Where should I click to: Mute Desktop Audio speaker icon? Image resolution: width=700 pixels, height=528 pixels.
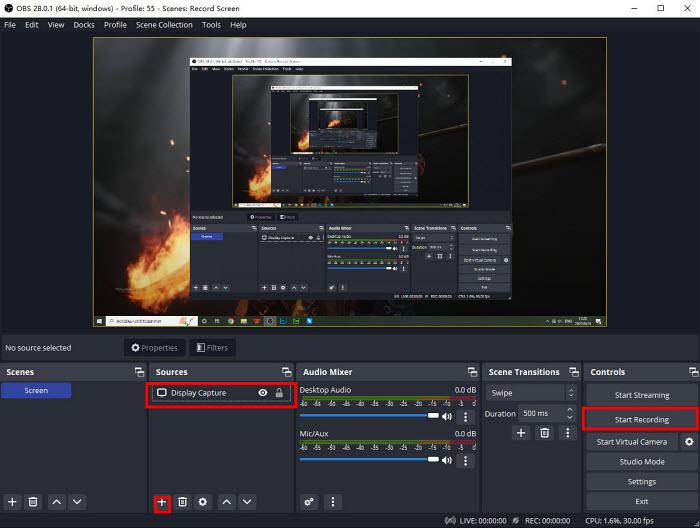(446, 416)
